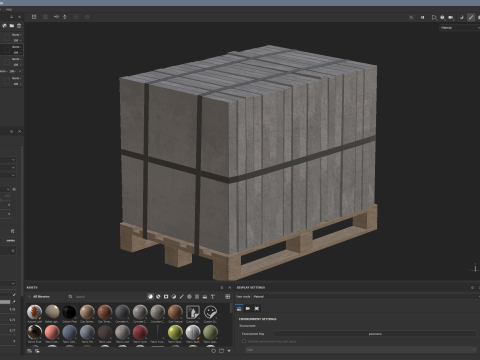
Task: Close the properties panel
Action: [19, 132]
